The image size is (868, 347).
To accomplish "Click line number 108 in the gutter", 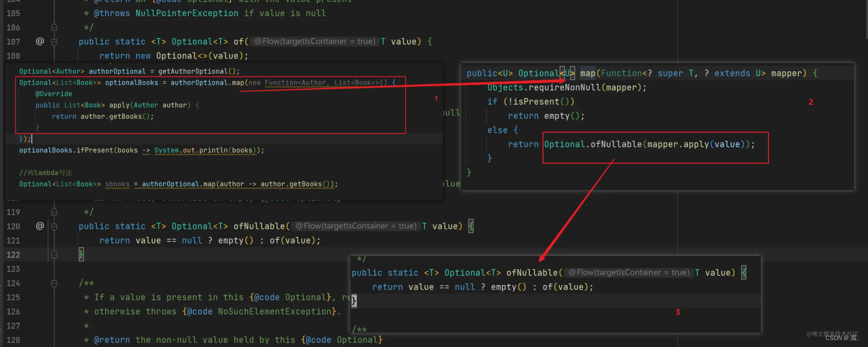I will point(13,56).
